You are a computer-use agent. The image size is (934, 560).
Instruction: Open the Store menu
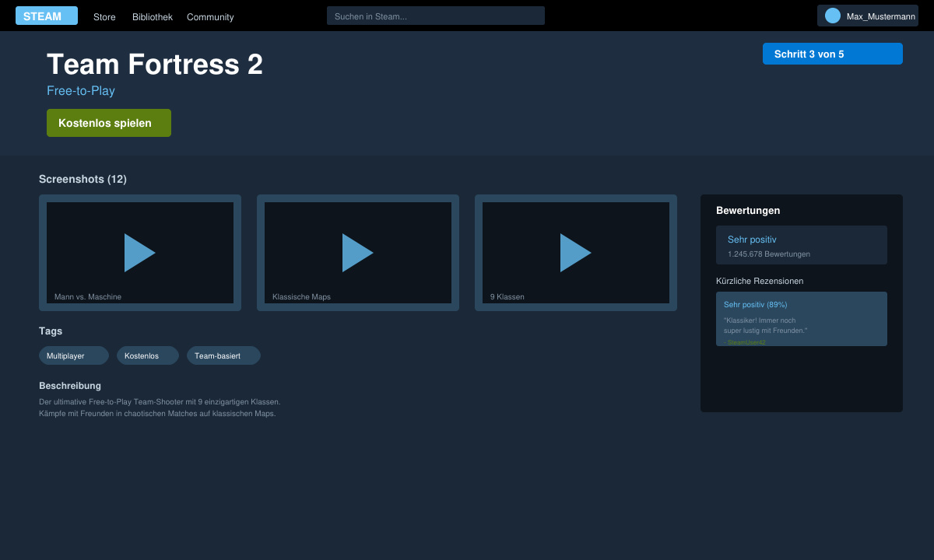coord(104,17)
